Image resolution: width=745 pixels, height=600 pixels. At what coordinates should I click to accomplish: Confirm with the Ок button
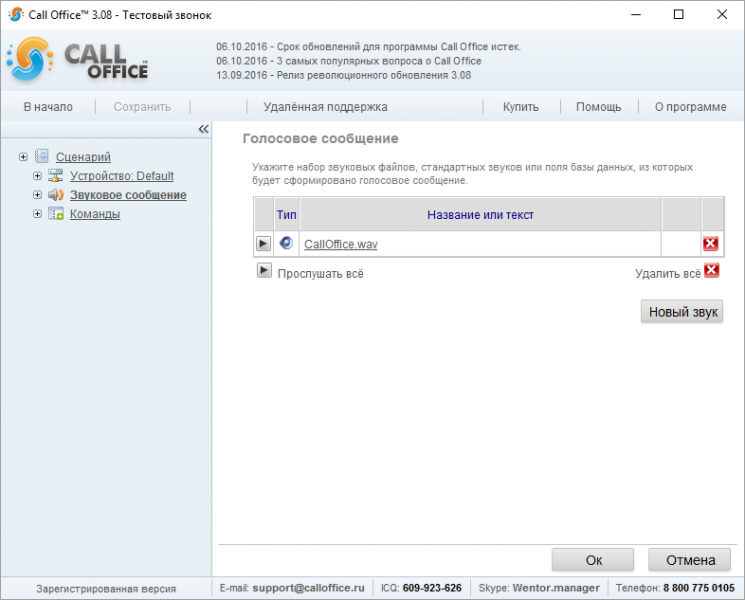pos(593,560)
